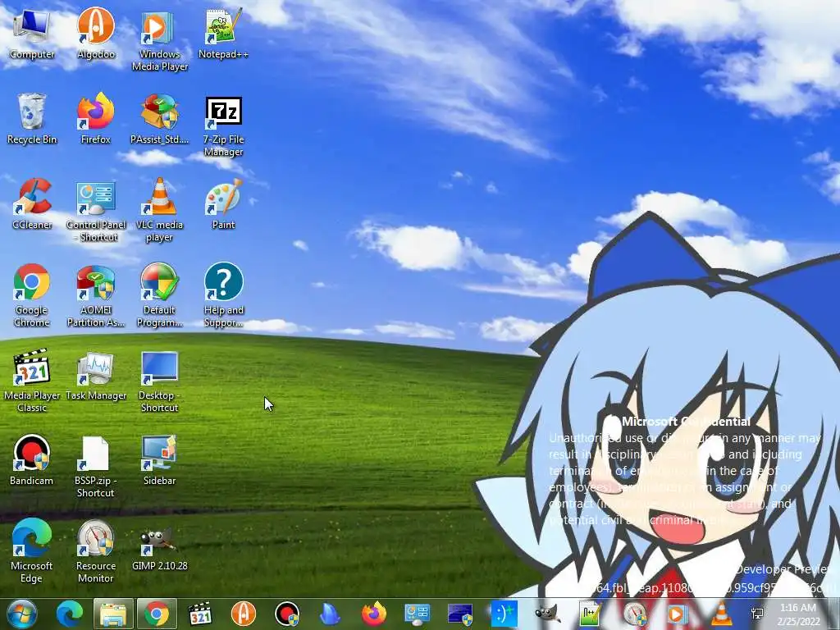Open Media Player Classic from the taskbar
Image resolution: width=840 pixels, height=630 pixels.
(x=200, y=614)
